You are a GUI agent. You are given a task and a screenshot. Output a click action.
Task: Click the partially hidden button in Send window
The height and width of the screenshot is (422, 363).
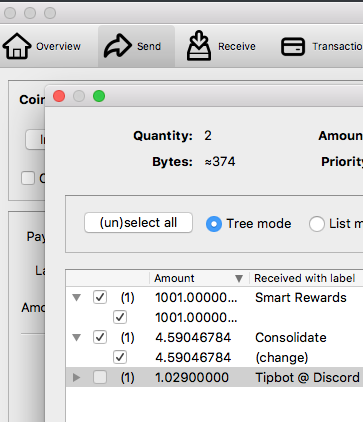click(x=35, y=139)
